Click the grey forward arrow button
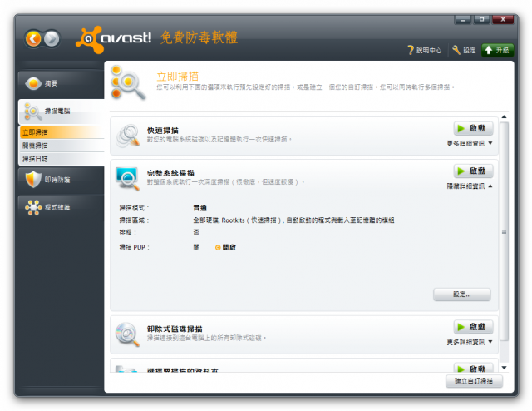This screenshot has width=532, height=411. pos(52,39)
